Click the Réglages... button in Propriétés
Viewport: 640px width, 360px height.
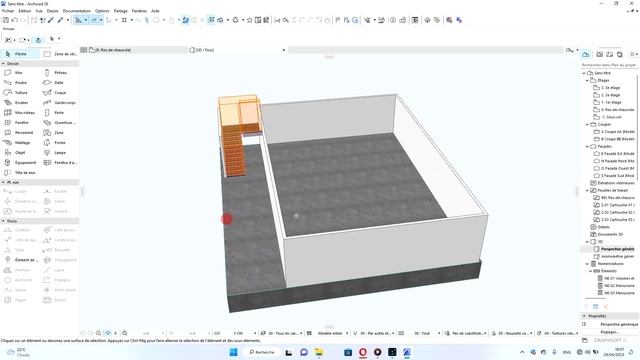pos(610,332)
